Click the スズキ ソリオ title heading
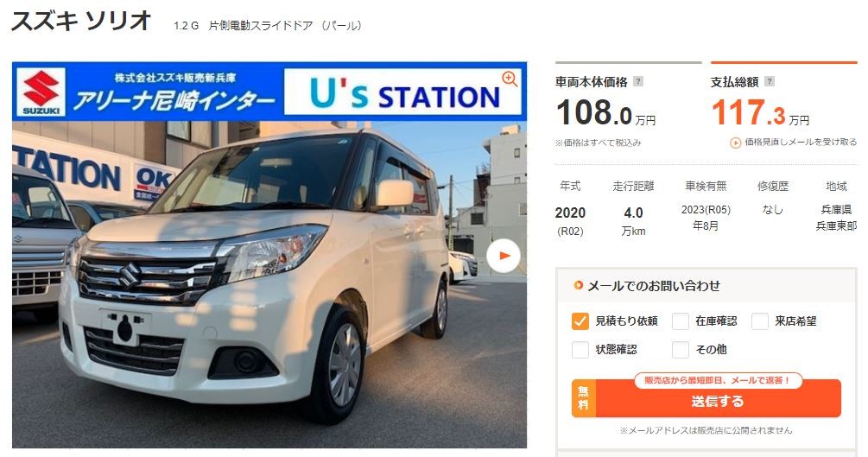868x457 pixels. [x=81, y=22]
